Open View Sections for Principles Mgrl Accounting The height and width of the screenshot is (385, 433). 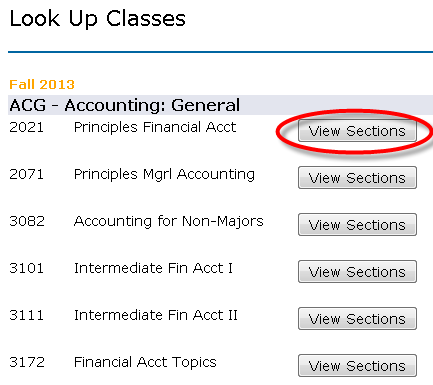(357, 178)
